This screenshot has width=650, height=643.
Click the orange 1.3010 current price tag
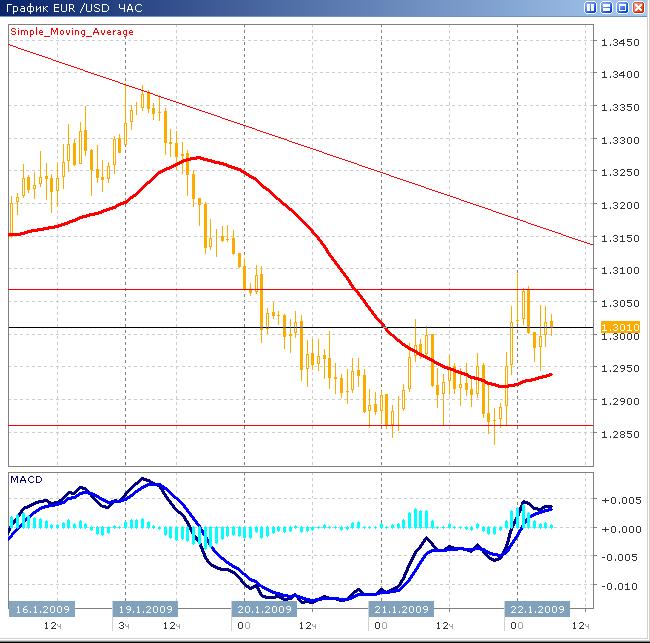617,327
